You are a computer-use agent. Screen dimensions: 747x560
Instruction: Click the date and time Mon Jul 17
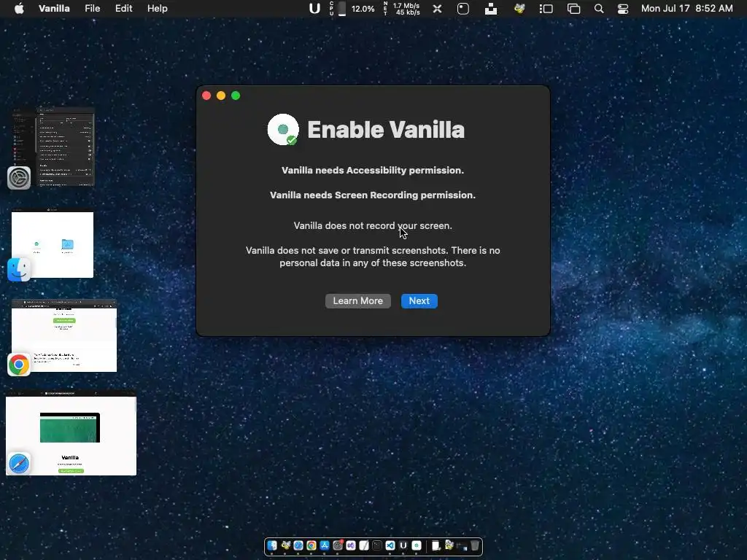[x=687, y=9]
